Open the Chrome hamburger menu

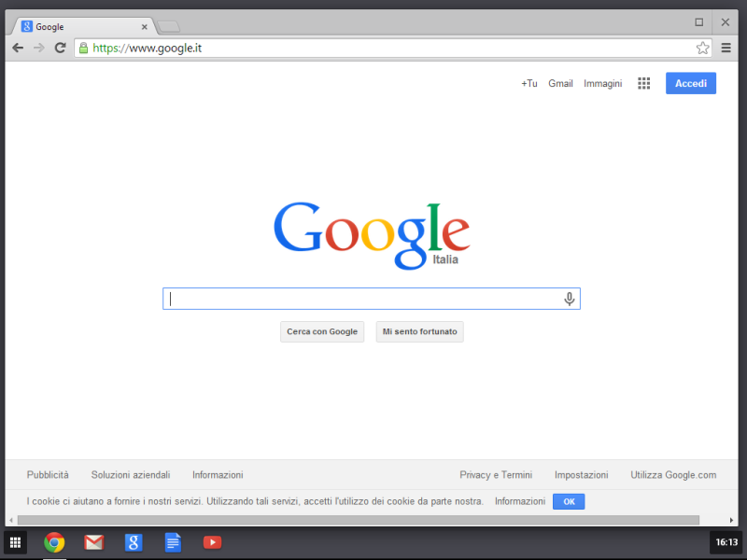[x=726, y=48]
